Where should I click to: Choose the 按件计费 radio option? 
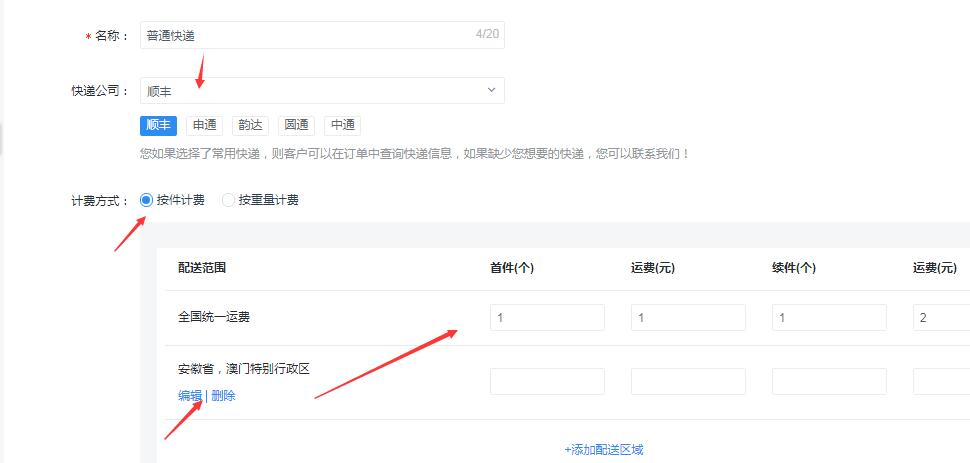click(x=172, y=201)
